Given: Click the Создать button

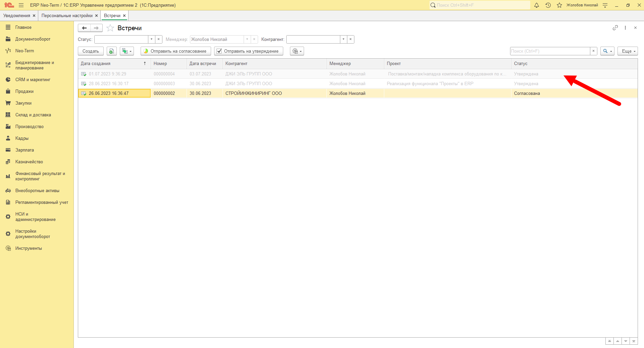Looking at the screenshot, I should click(x=91, y=51).
